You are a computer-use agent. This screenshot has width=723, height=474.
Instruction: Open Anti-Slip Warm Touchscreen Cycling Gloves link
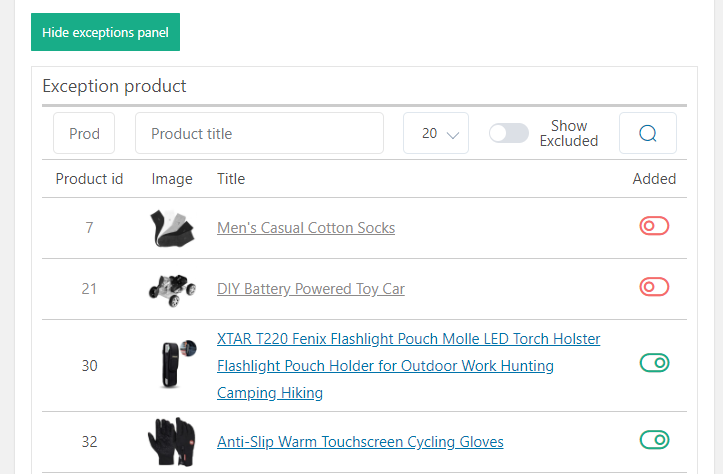click(360, 441)
